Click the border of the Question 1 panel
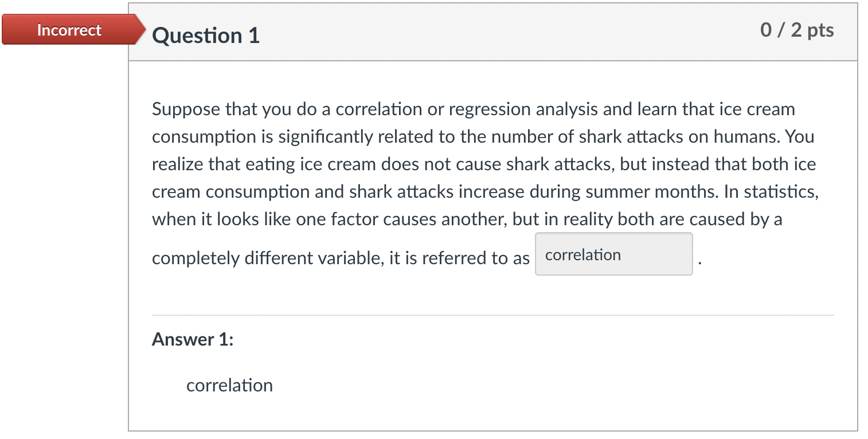 pos(129,229)
